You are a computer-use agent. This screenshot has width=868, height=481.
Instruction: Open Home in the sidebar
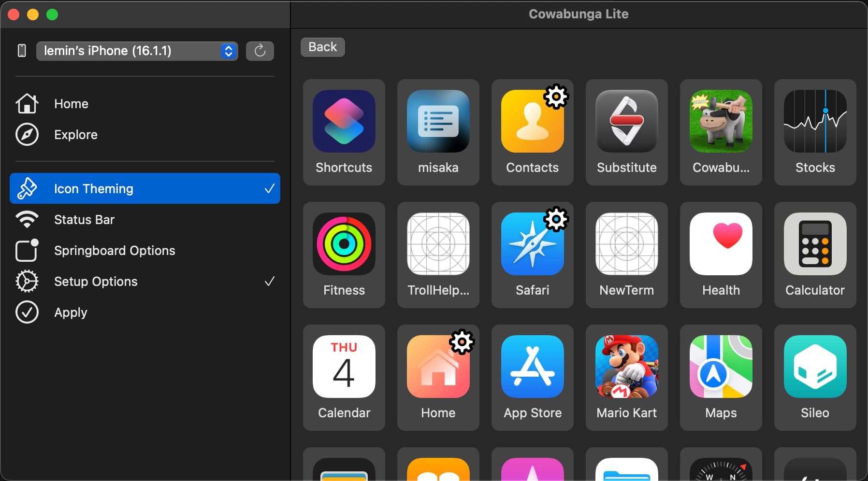(x=145, y=104)
